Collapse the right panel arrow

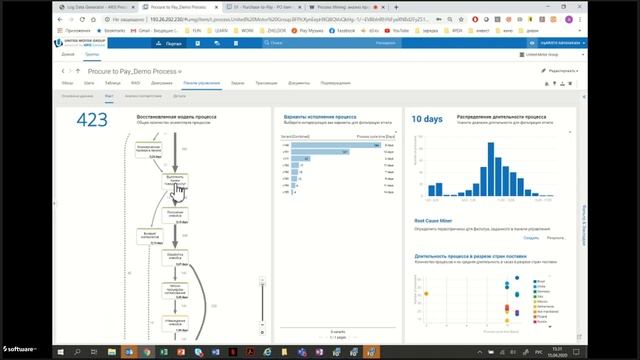pyautogui.click(x=584, y=97)
